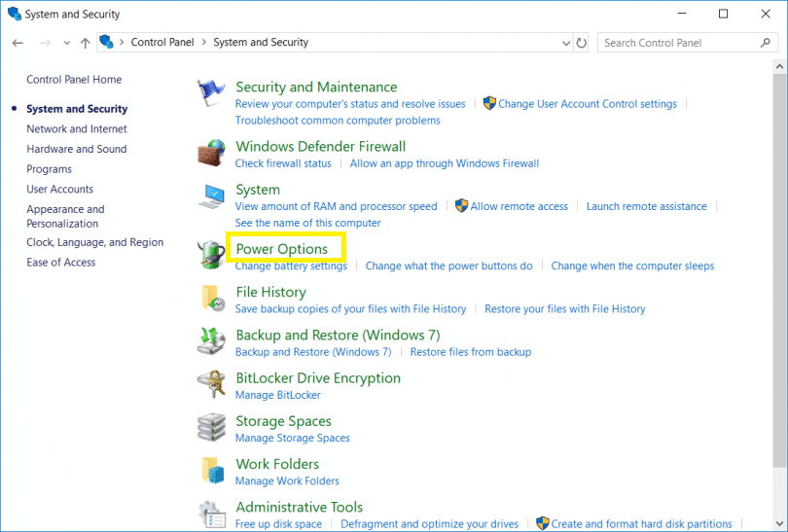The height and width of the screenshot is (532, 788).
Task: Go up one level with the up arrow
Action: pyautogui.click(x=85, y=43)
